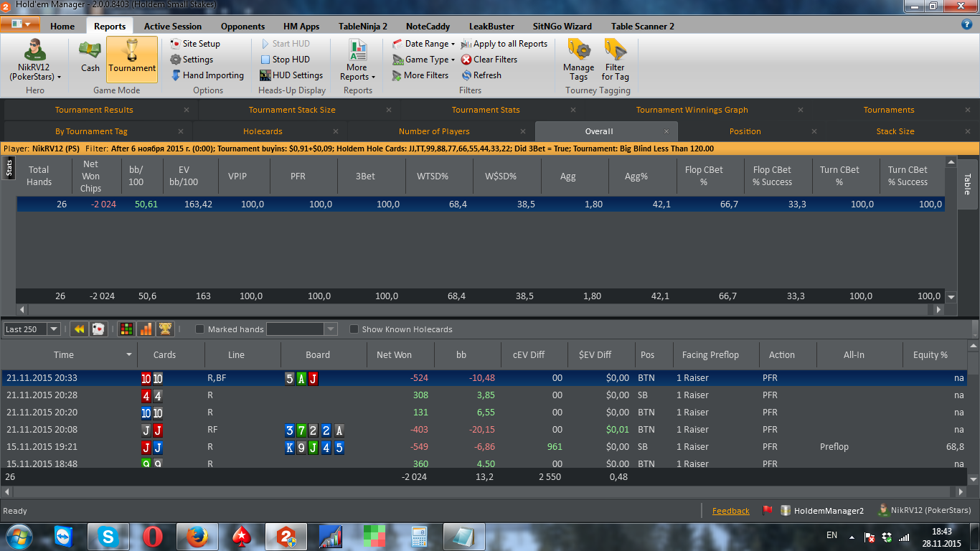Image resolution: width=980 pixels, height=551 pixels.
Task: Click the yellow rewind replay icon
Action: [x=80, y=329]
